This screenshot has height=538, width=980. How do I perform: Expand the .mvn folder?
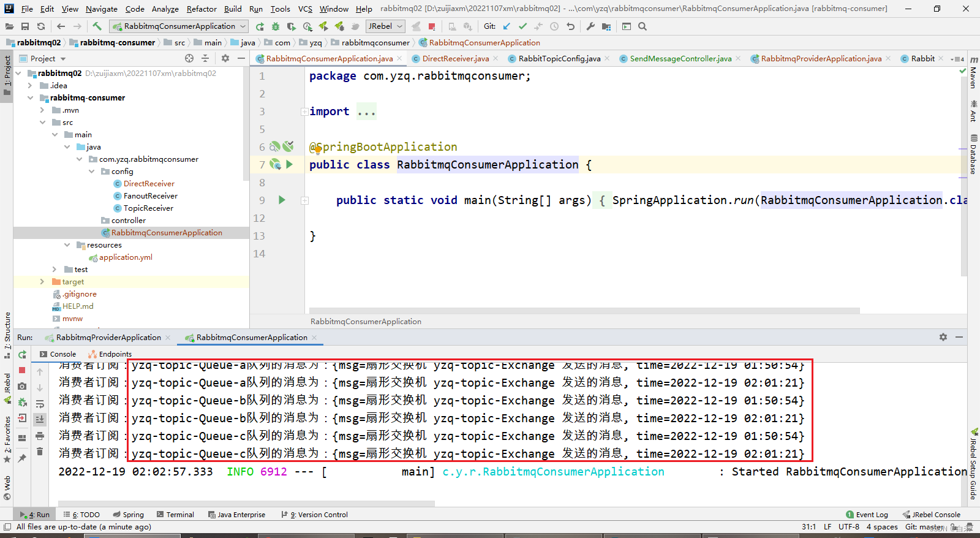(x=42, y=110)
